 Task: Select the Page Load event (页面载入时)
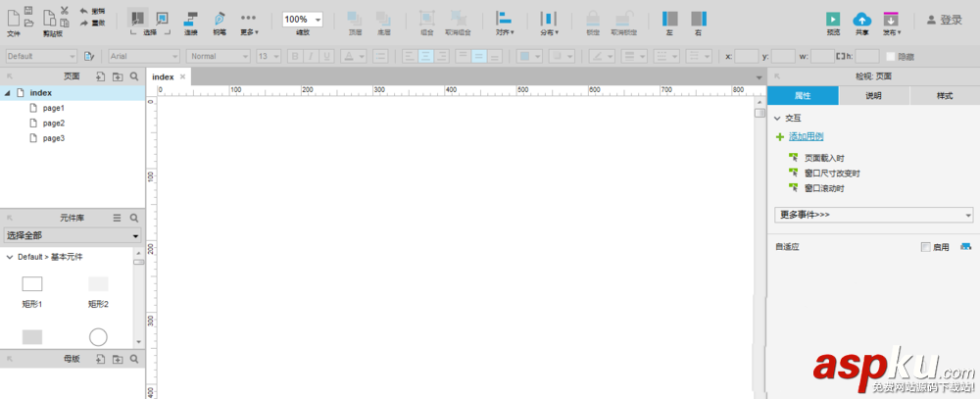pyautogui.click(x=824, y=158)
